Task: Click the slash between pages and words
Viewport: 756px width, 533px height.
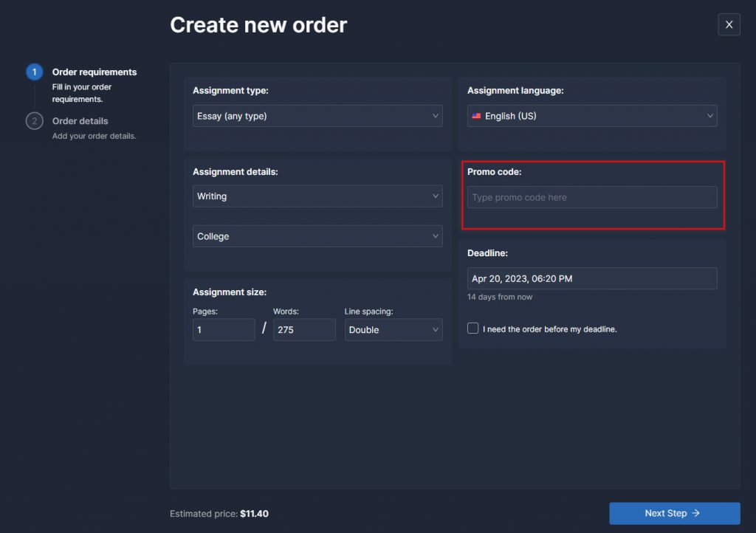Action: 264,329
